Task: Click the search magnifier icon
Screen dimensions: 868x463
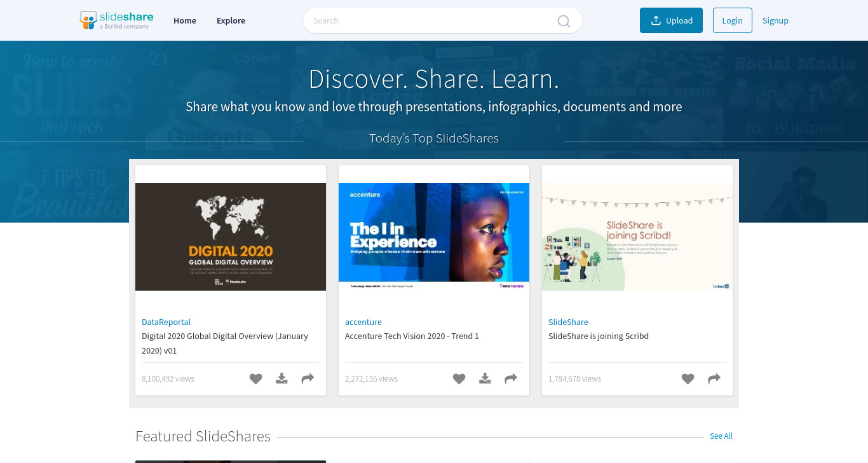Action: pos(564,21)
